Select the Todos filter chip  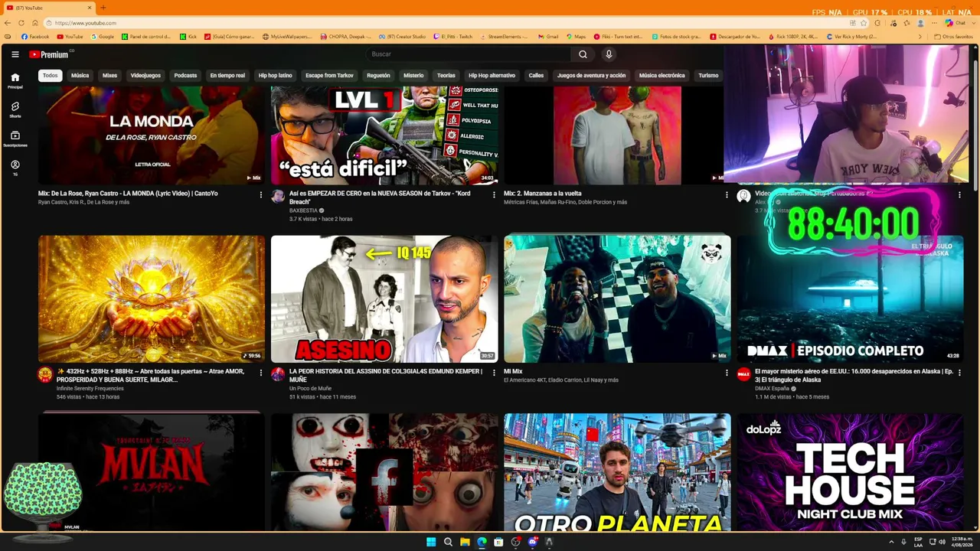(x=50, y=76)
